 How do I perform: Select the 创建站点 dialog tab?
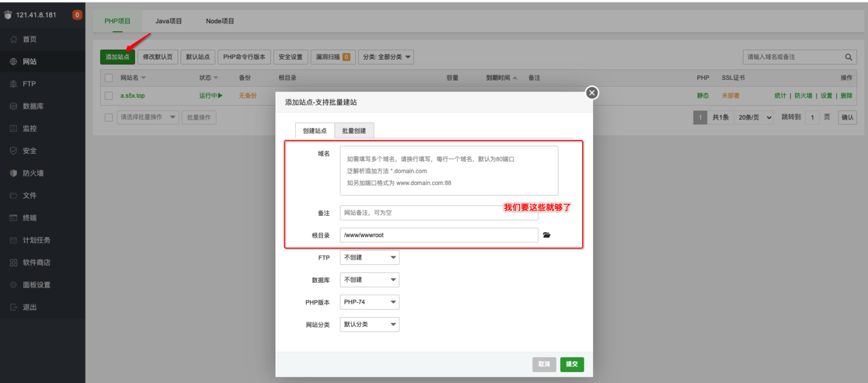tap(315, 131)
